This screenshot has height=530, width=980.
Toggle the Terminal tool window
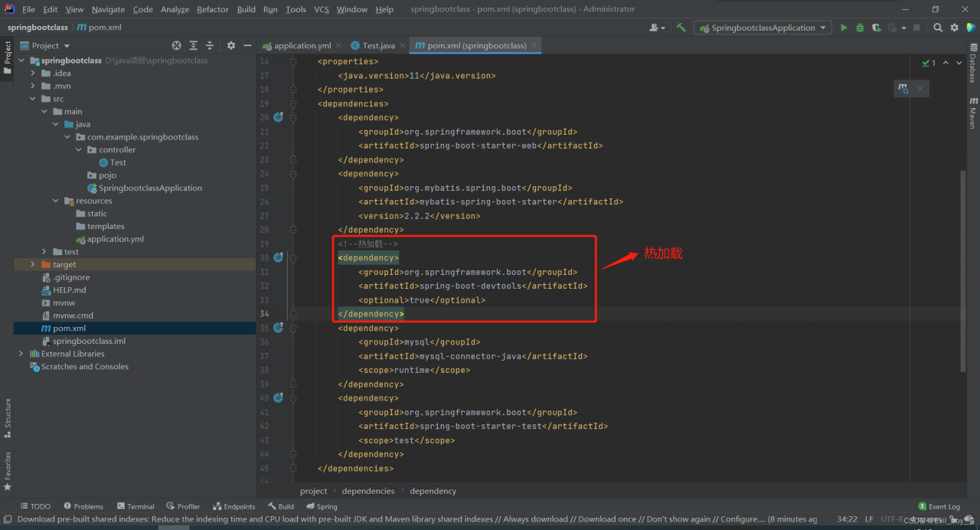(136, 506)
